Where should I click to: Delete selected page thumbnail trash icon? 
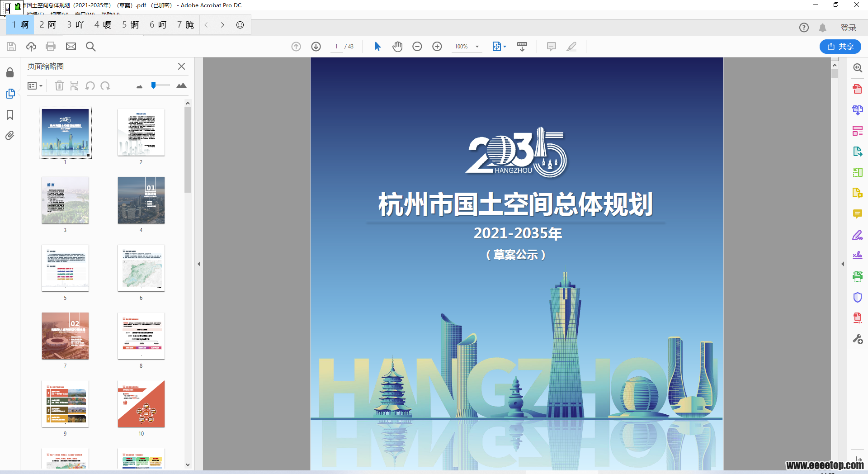click(59, 85)
